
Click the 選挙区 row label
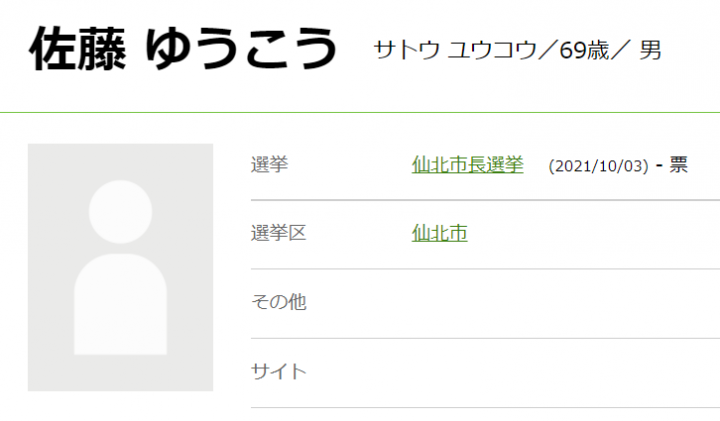[x=278, y=234]
